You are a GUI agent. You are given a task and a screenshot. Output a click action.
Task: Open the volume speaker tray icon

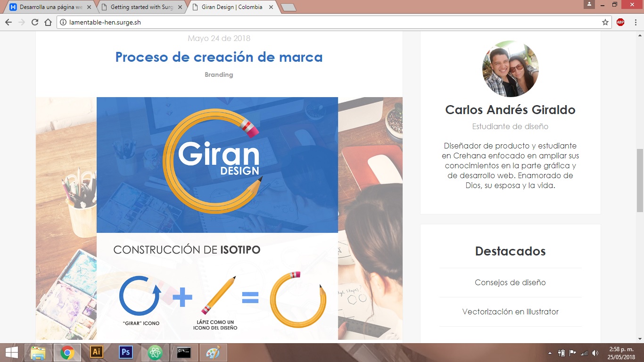595,353
